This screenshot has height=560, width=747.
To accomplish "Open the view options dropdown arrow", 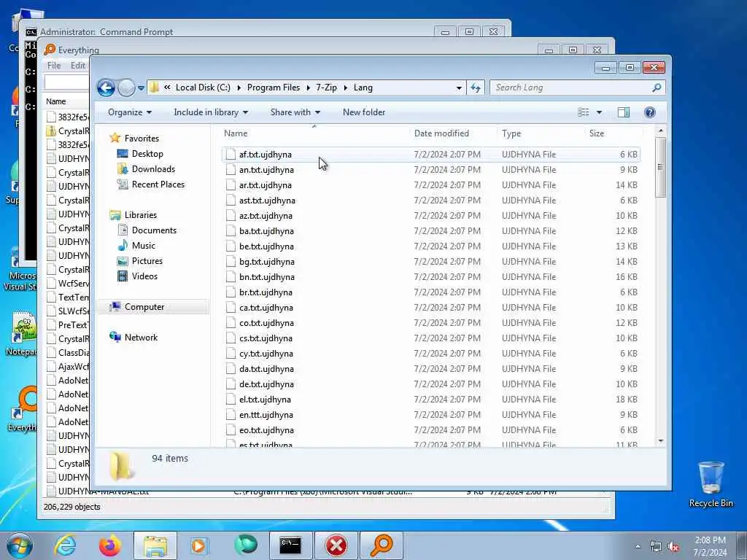I will click(600, 112).
